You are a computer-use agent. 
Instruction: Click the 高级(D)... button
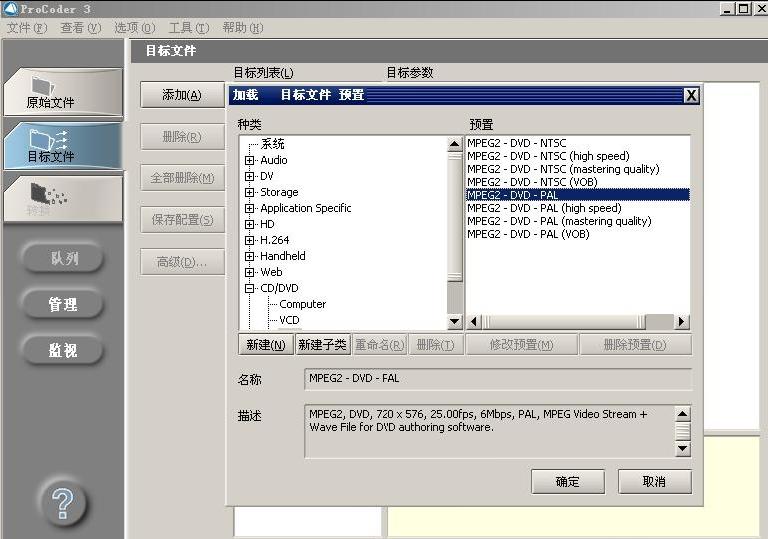pos(182,262)
